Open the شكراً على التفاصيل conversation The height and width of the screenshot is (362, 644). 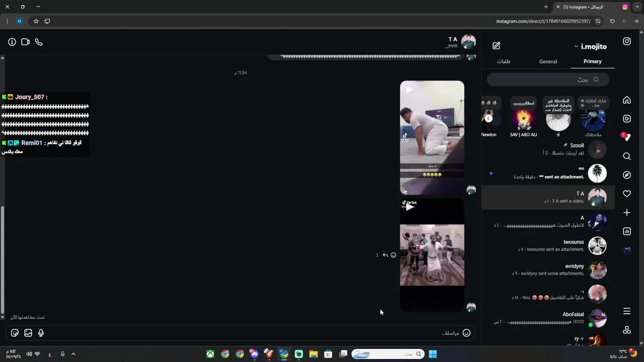[x=548, y=294]
